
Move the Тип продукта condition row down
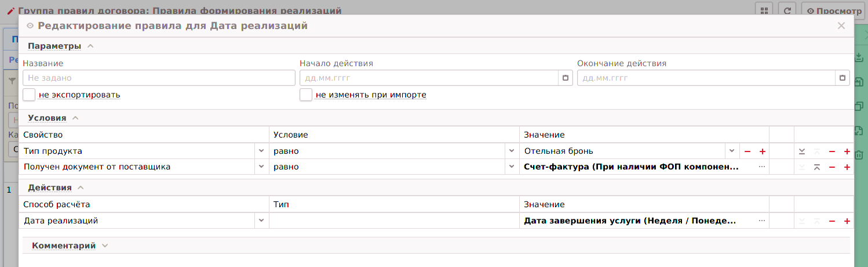802,151
